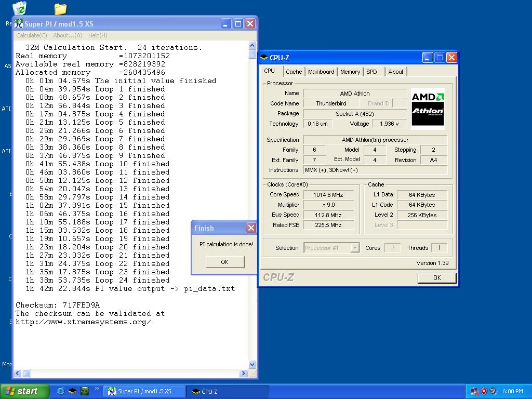Switch to the Memory tab
Image resolution: width=532 pixels, height=399 pixels.
click(350, 72)
